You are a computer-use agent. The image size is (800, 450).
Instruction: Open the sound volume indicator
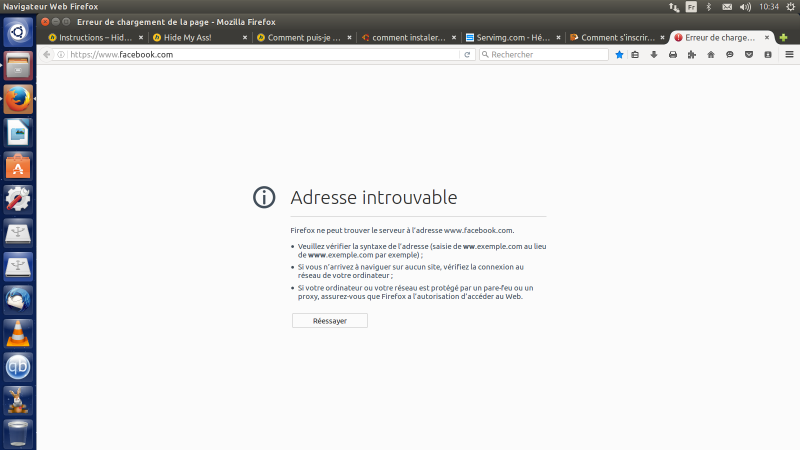(x=745, y=7)
